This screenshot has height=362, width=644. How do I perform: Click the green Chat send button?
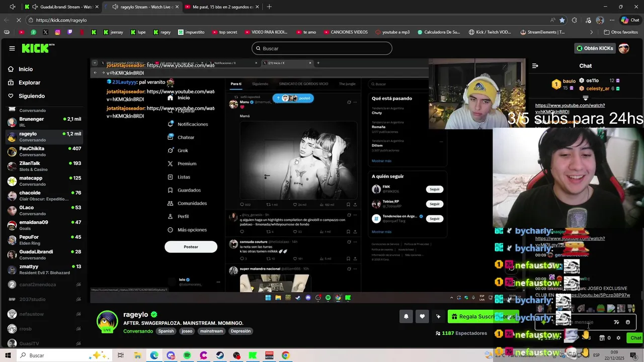[635, 338]
